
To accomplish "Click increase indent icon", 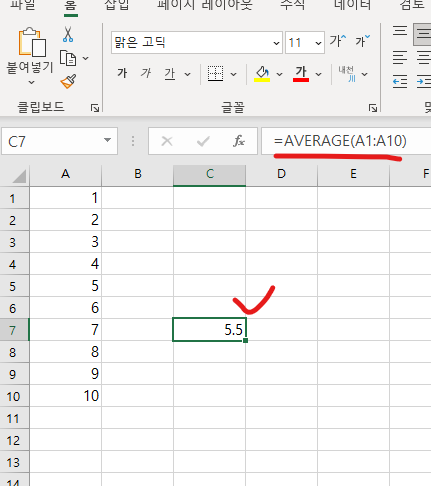I will click(423, 81).
